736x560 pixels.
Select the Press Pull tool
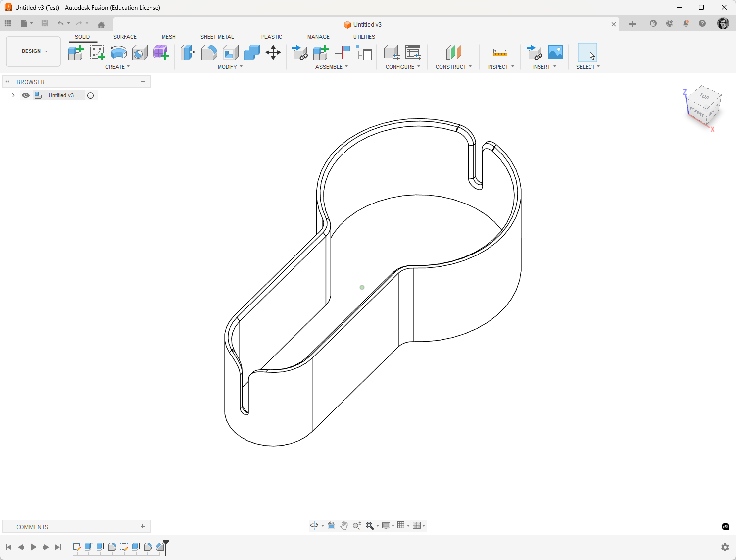[x=188, y=52]
